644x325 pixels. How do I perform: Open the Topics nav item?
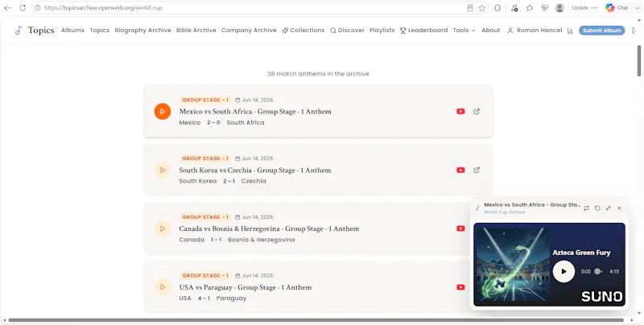pyautogui.click(x=100, y=31)
